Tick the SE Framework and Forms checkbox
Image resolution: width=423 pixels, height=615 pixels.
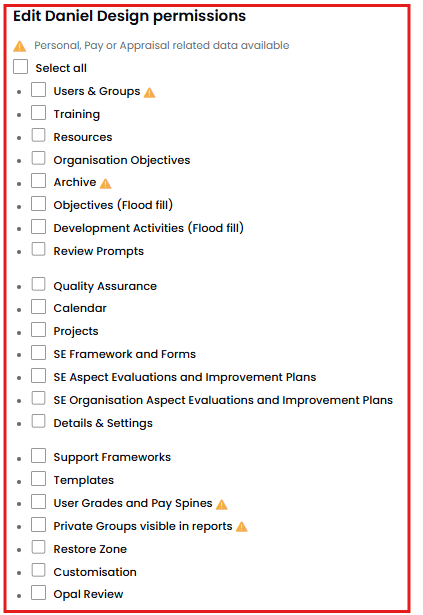pos(38,353)
